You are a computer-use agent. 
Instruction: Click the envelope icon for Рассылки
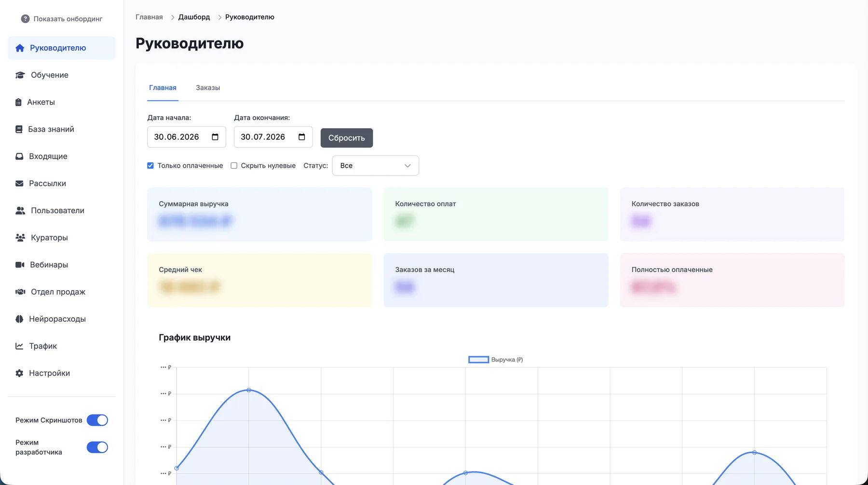pyautogui.click(x=19, y=183)
